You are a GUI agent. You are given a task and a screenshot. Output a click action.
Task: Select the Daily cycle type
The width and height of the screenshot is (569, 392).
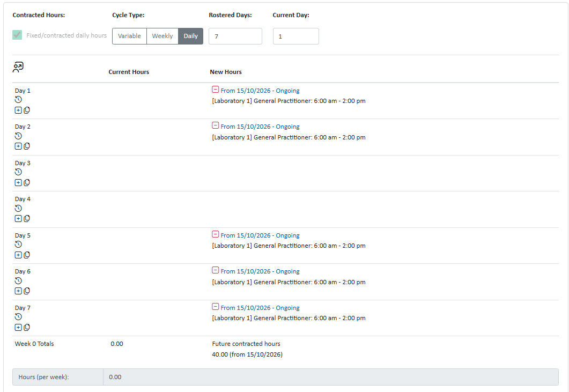click(190, 36)
